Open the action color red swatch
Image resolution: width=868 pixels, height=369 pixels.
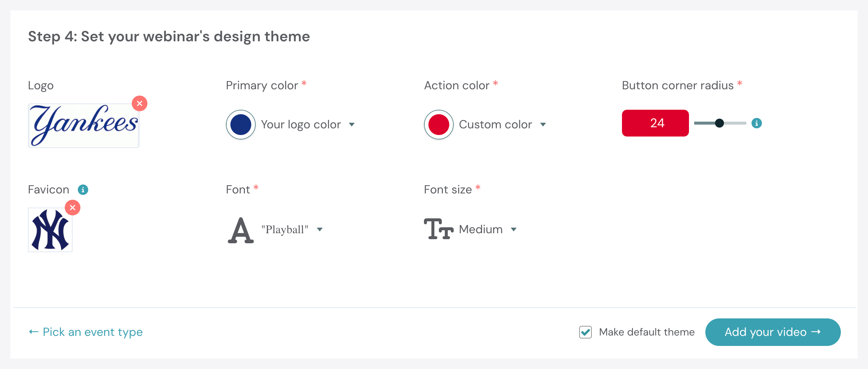pos(439,125)
